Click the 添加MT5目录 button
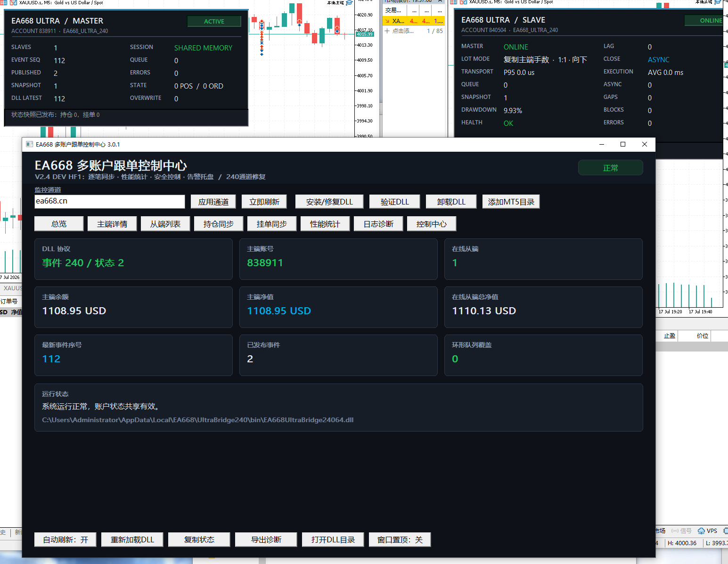Screen dimensions: 728x564 pyautogui.click(x=511, y=202)
